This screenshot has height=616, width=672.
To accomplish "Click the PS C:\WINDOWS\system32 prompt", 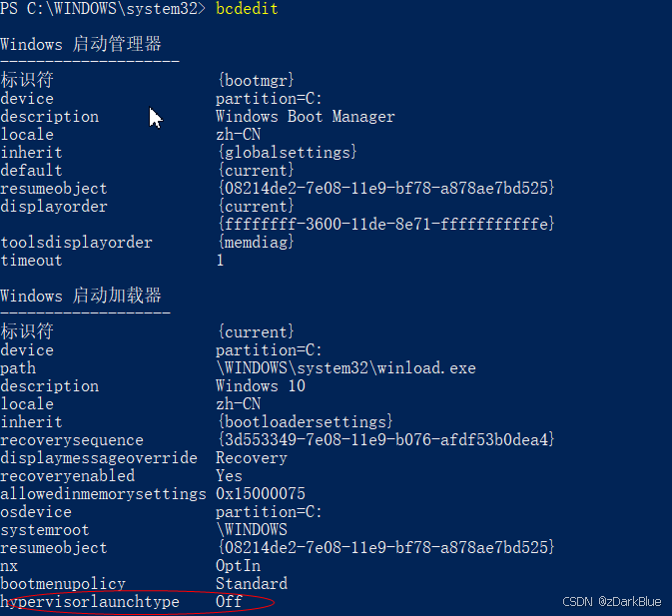I will (x=103, y=9).
